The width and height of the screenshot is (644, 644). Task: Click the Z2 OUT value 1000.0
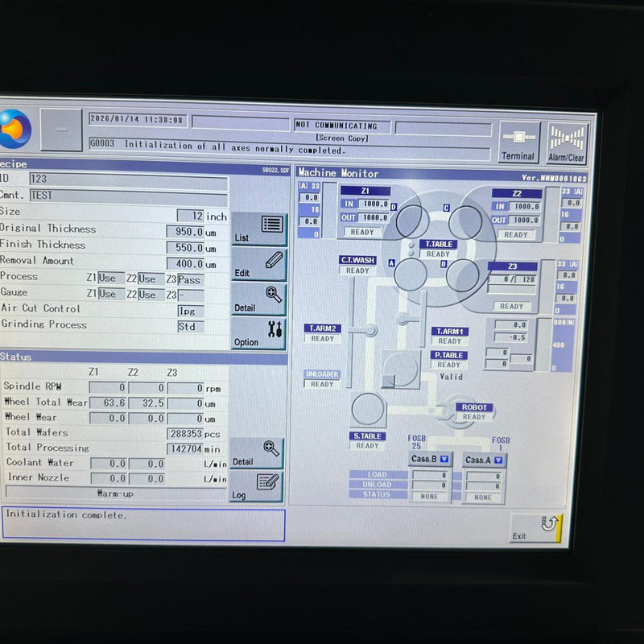[525, 220]
